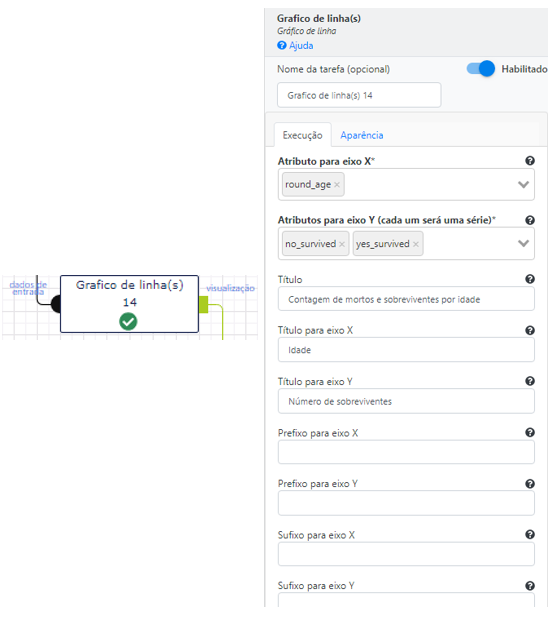Open help icon beside Título field
The width and height of the screenshot is (550, 628).
(530, 279)
